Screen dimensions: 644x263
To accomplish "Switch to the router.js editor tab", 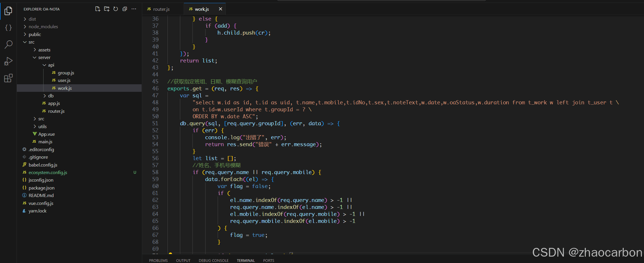I will (x=161, y=9).
